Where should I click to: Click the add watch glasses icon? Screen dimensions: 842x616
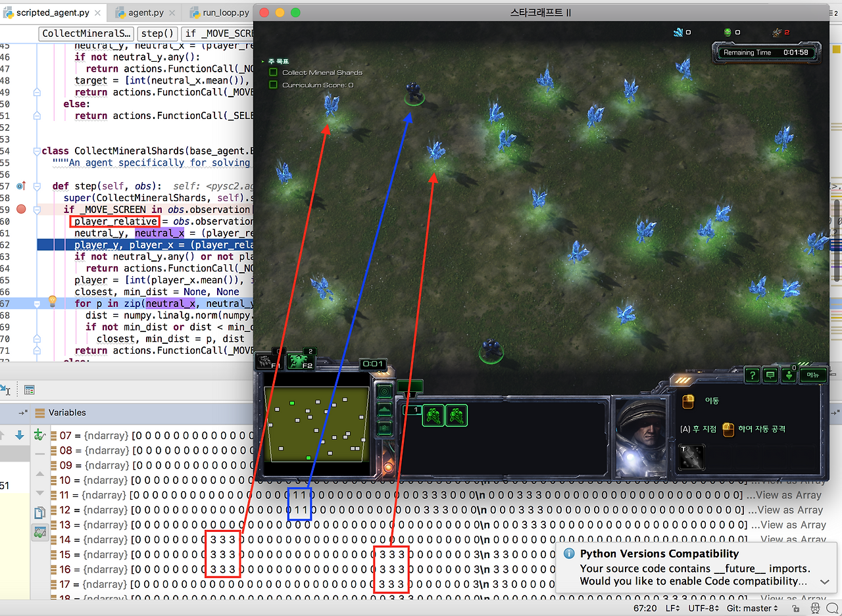[x=39, y=435]
